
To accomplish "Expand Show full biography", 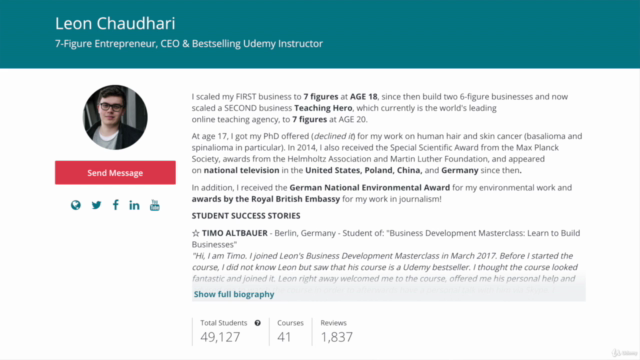I will coord(234,294).
